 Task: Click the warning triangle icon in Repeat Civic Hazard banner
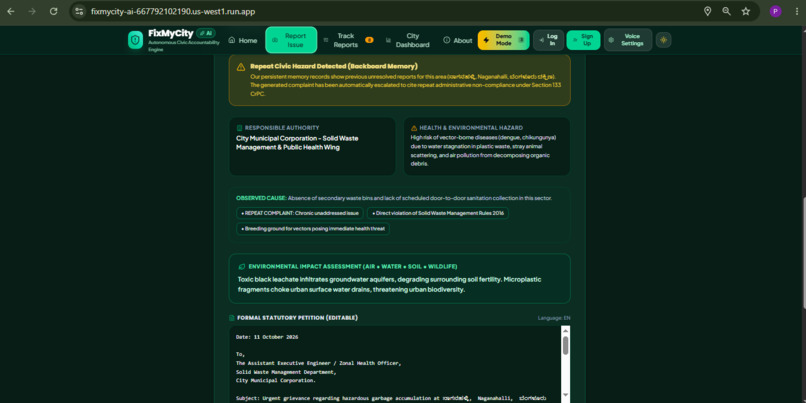[241, 67]
